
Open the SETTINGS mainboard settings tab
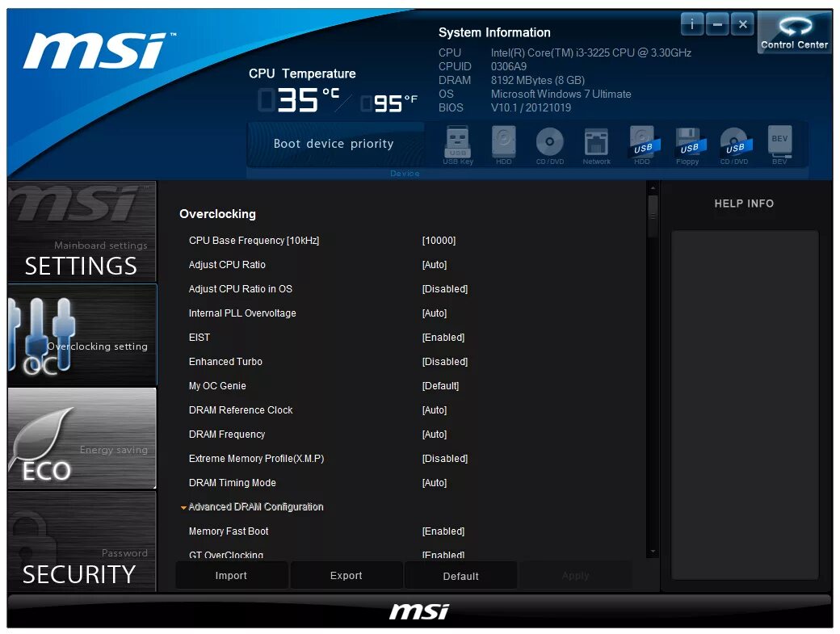tap(82, 231)
